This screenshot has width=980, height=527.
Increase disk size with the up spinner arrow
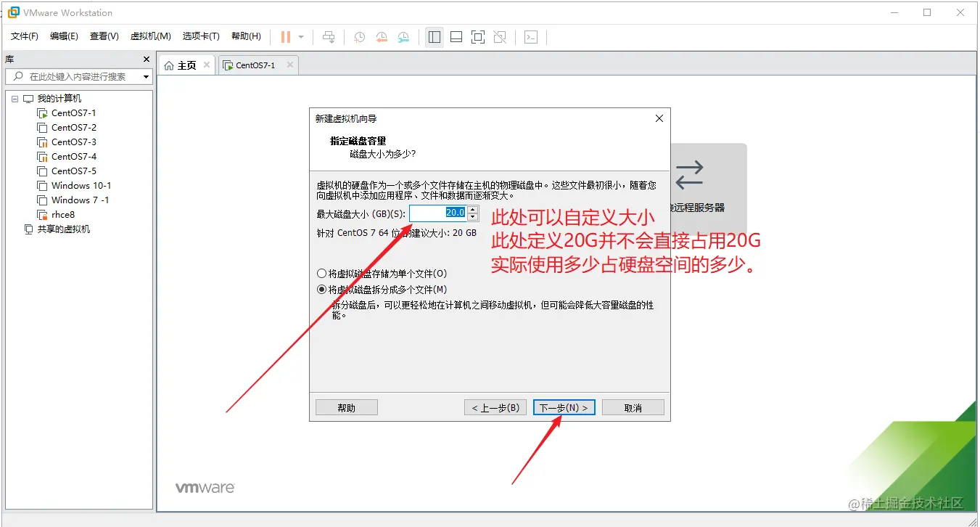pyautogui.click(x=473, y=209)
